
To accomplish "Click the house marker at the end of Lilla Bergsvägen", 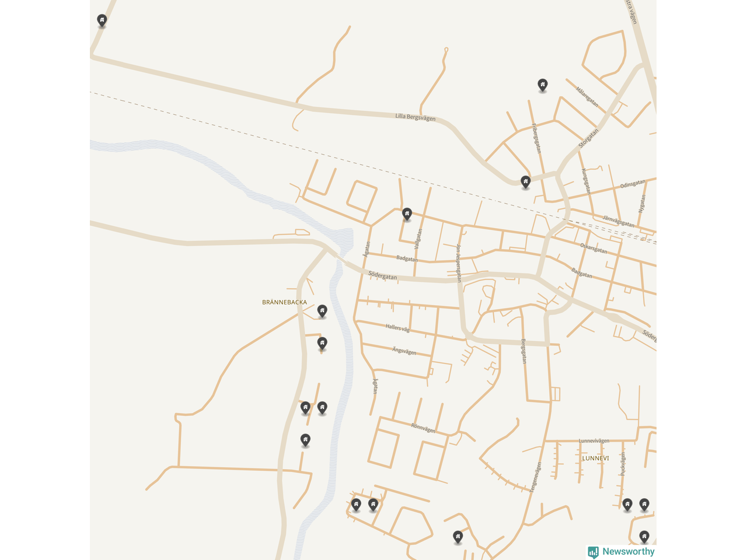I will tap(526, 183).
